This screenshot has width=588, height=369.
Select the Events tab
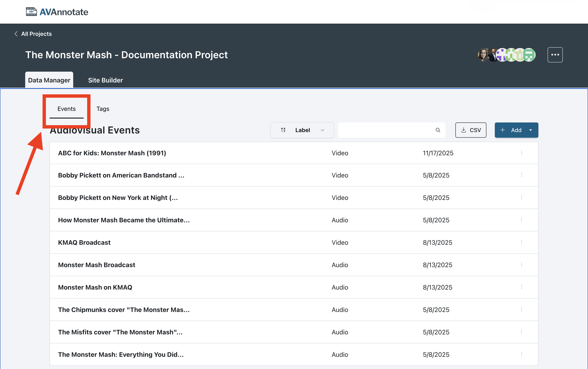[x=66, y=109]
